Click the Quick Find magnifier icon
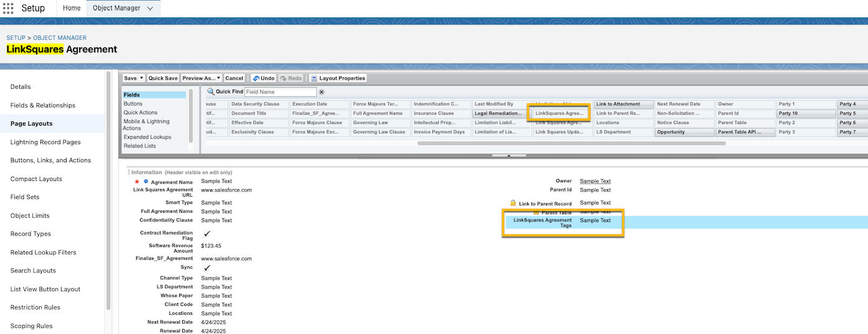This screenshot has width=868, height=334. coord(211,91)
